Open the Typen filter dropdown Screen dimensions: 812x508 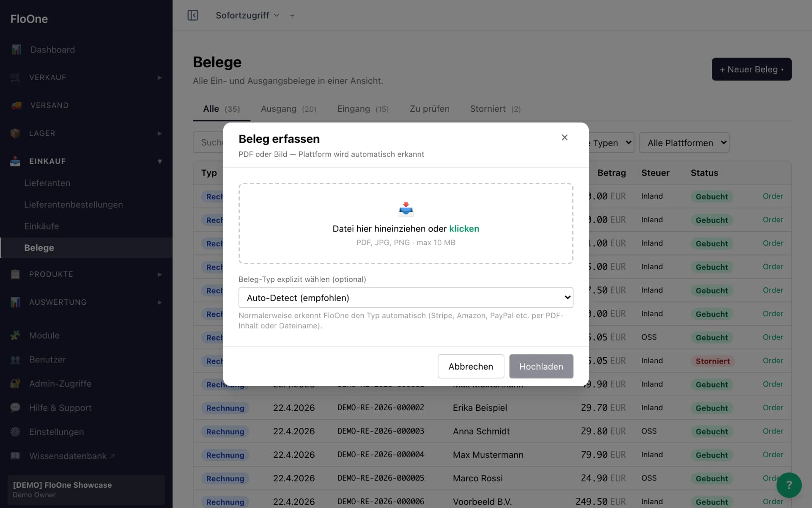(x=611, y=143)
